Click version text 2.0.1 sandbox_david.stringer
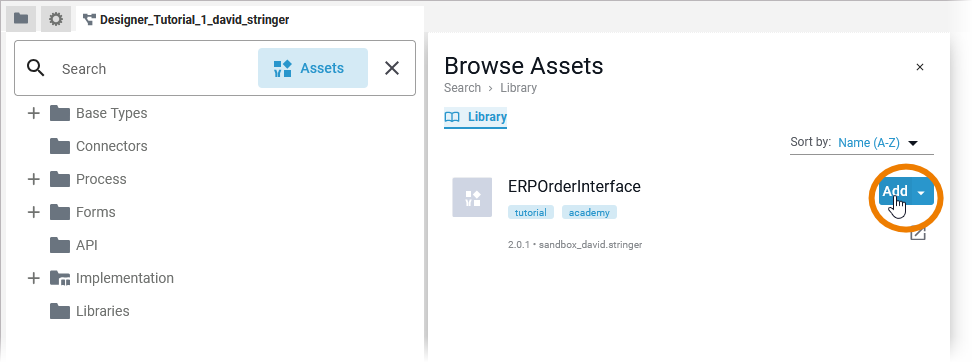 [x=575, y=245]
